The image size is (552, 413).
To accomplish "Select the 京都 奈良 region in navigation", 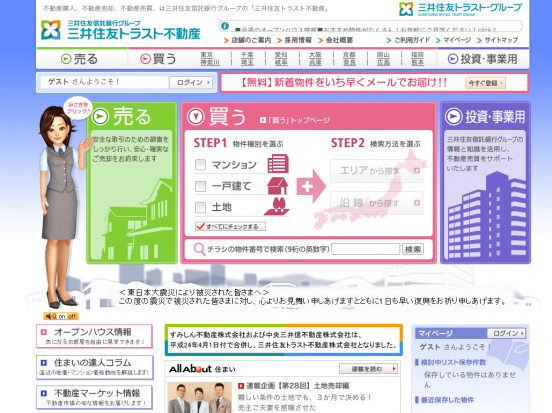I will [x=349, y=59].
